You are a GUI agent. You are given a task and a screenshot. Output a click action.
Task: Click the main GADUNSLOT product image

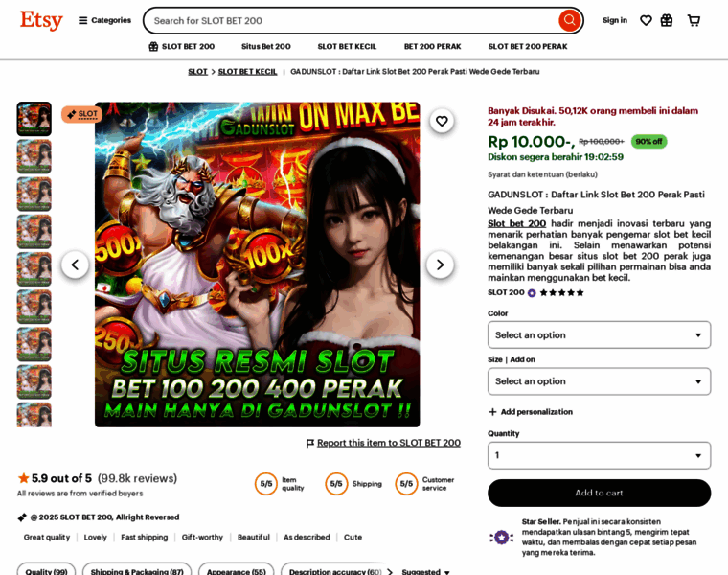coord(258,264)
